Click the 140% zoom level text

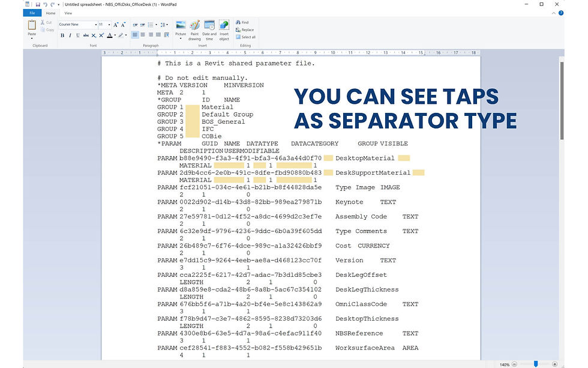505,364
